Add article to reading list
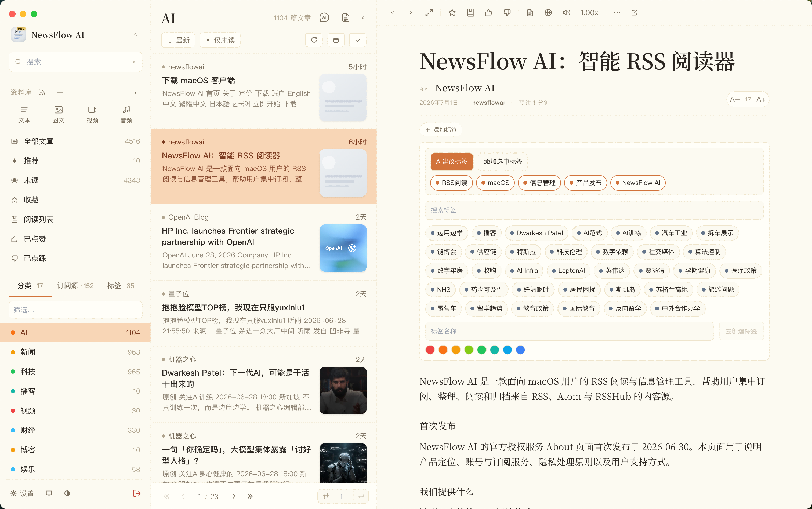The height and width of the screenshot is (509, 812). (470, 13)
